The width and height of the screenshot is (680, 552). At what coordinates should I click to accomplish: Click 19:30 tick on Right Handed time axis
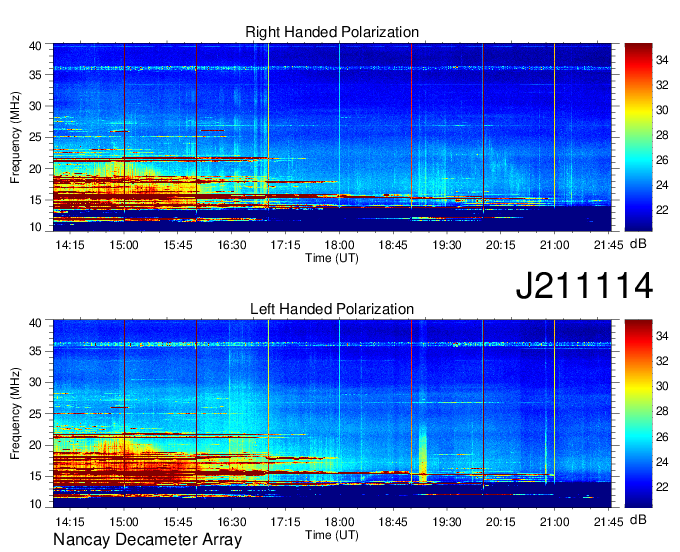(x=447, y=245)
